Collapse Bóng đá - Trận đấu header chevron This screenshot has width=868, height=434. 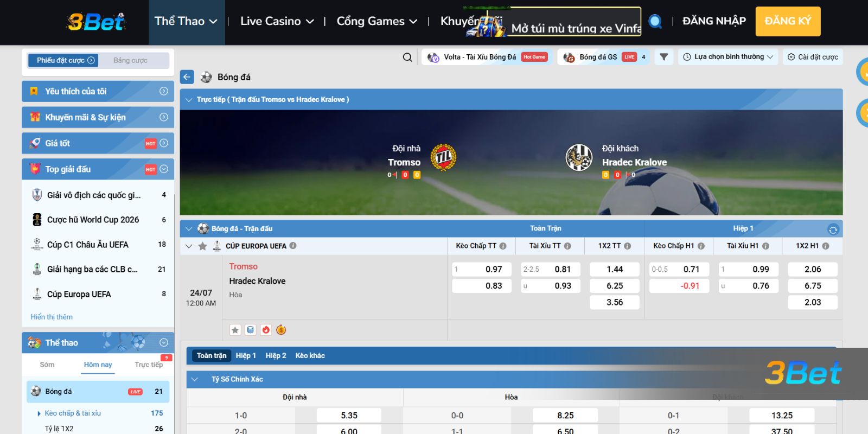click(x=189, y=229)
